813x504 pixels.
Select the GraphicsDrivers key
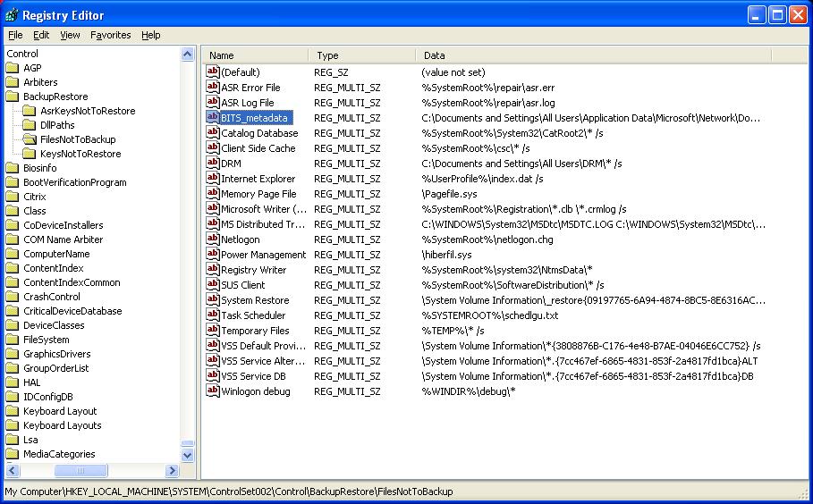[x=57, y=354]
